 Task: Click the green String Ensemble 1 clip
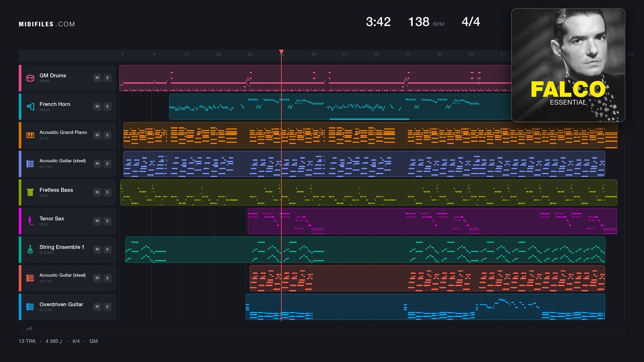(x=365, y=250)
